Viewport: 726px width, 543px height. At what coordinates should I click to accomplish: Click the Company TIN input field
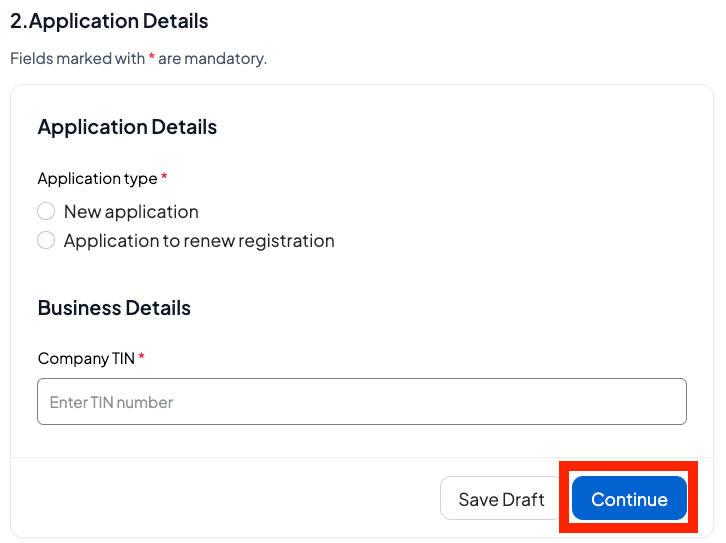point(361,401)
